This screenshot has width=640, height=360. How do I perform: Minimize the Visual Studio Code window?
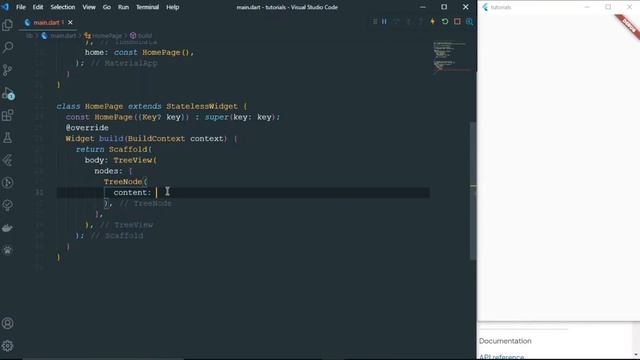pyautogui.click(x=422, y=7)
